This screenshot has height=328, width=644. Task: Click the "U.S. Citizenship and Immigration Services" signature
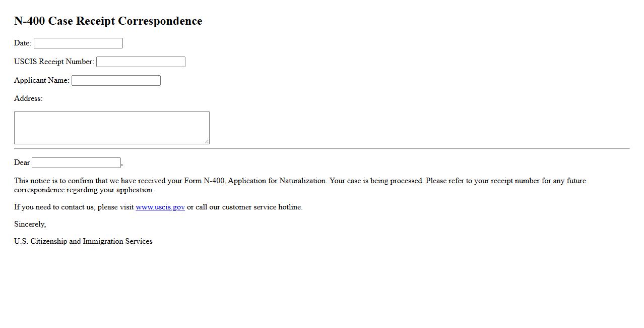83,241
